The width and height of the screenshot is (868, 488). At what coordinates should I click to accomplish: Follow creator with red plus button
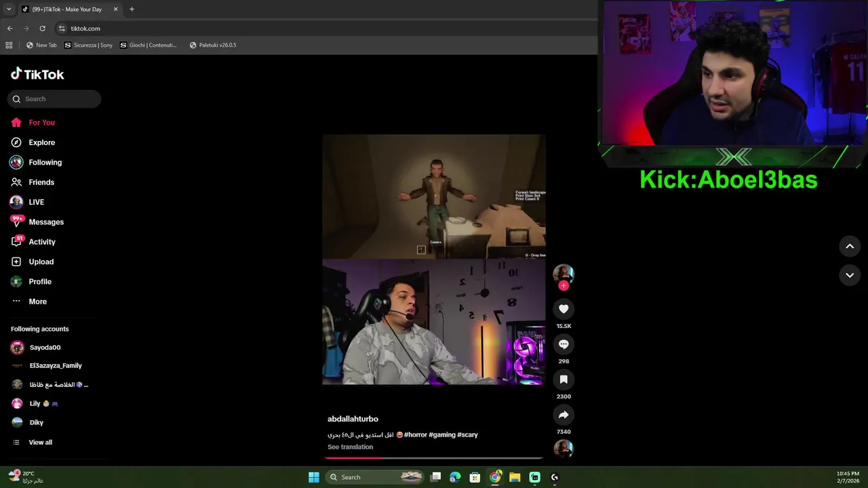(564, 285)
